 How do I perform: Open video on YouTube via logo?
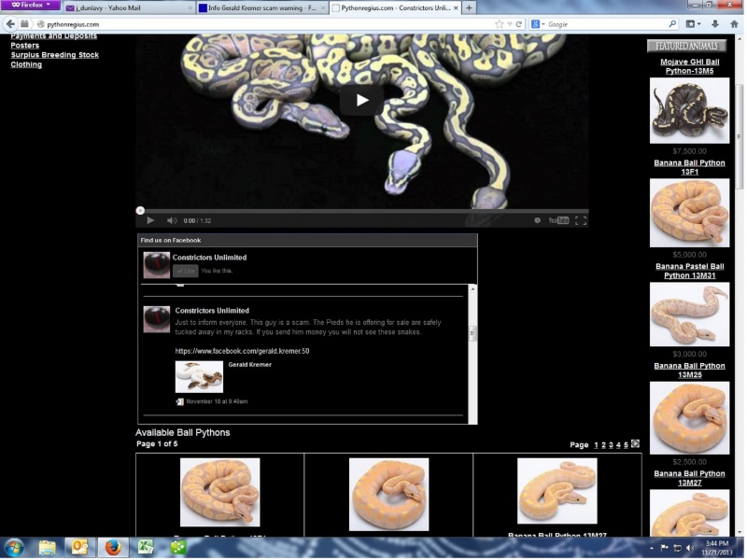point(558,220)
